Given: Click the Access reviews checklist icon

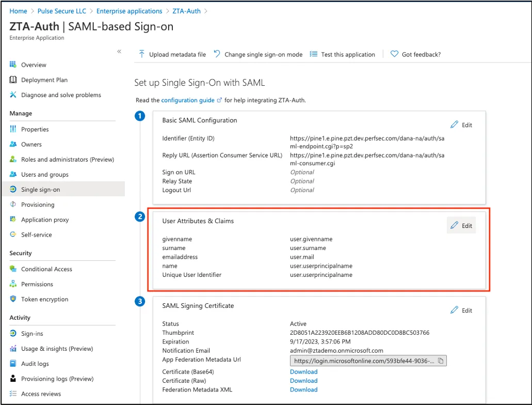Looking at the screenshot, I should click(13, 394).
